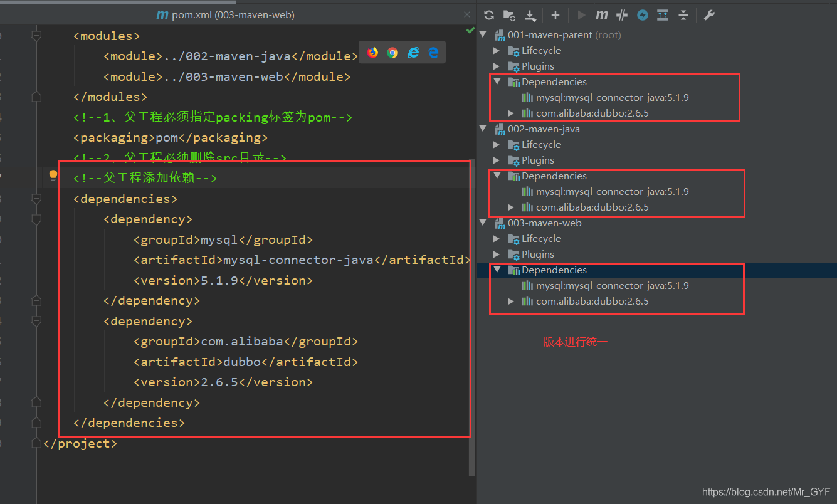Select mysql:mysql-connector-java:5.1.9 under 002-maven-java
The height and width of the screenshot is (504, 837).
[612, 191]
